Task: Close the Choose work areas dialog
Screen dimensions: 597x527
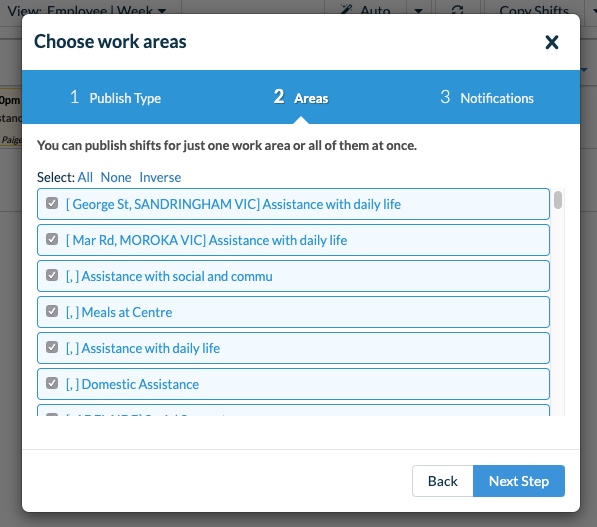Action: [x=551, y=42]
